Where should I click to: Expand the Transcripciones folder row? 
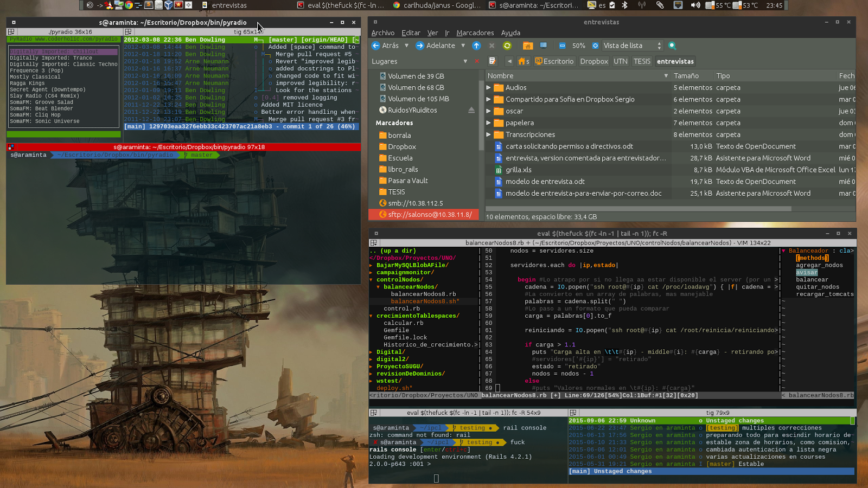pyautogui.click(x=488, y=134)
